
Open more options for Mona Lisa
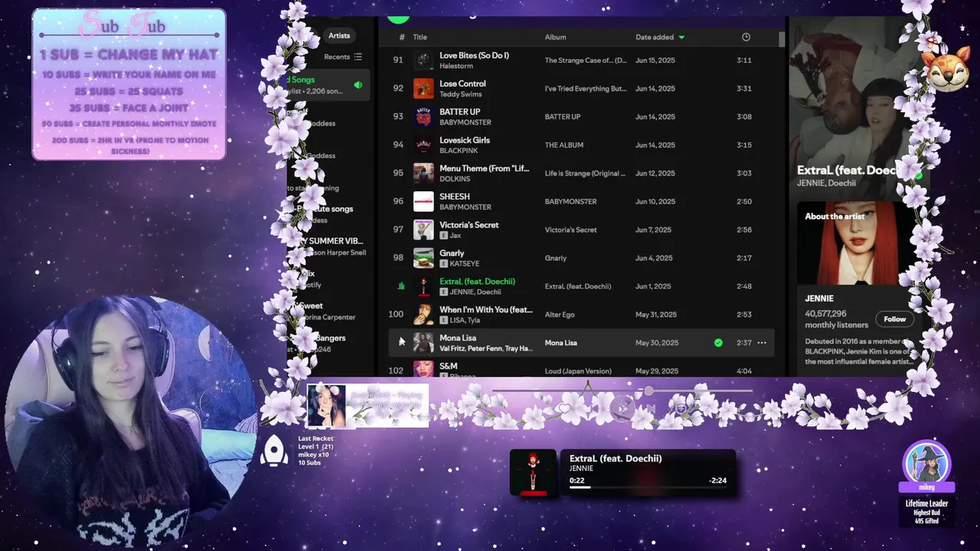click(762, 343)
